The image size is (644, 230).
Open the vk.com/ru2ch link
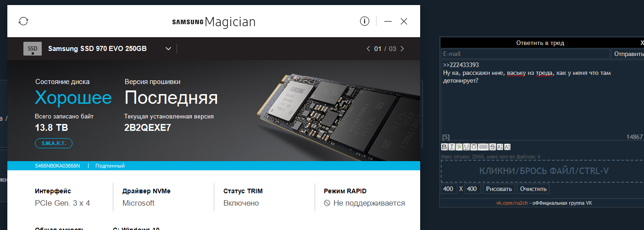[511, 203]
